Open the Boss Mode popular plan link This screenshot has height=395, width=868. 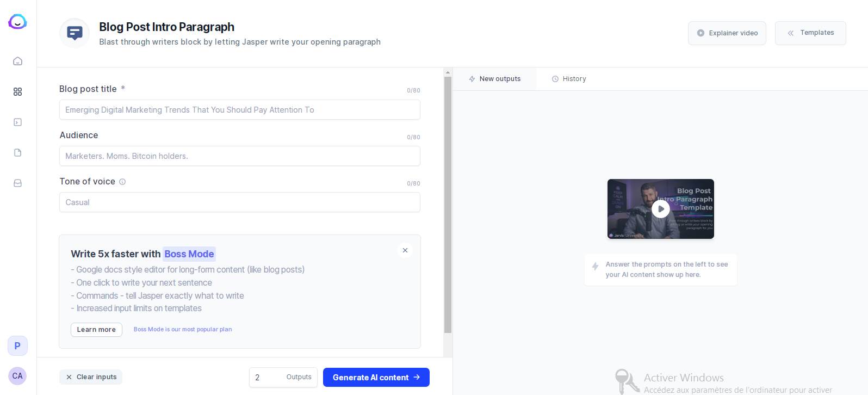tap(183, 330)
